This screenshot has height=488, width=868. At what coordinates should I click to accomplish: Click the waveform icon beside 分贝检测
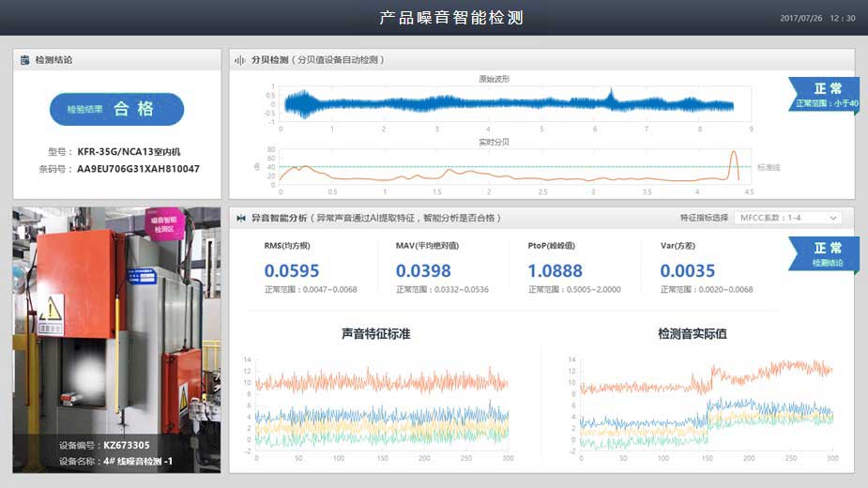coord(241,60)
